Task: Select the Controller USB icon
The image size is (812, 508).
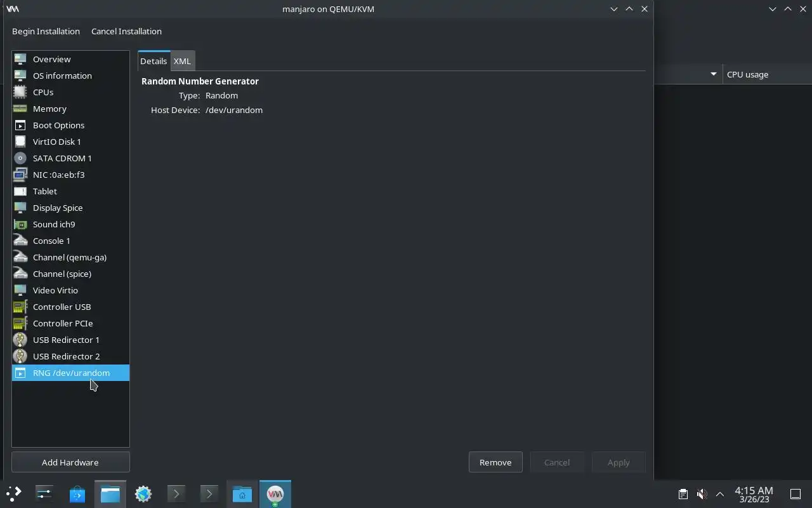Action: point(20,307)
